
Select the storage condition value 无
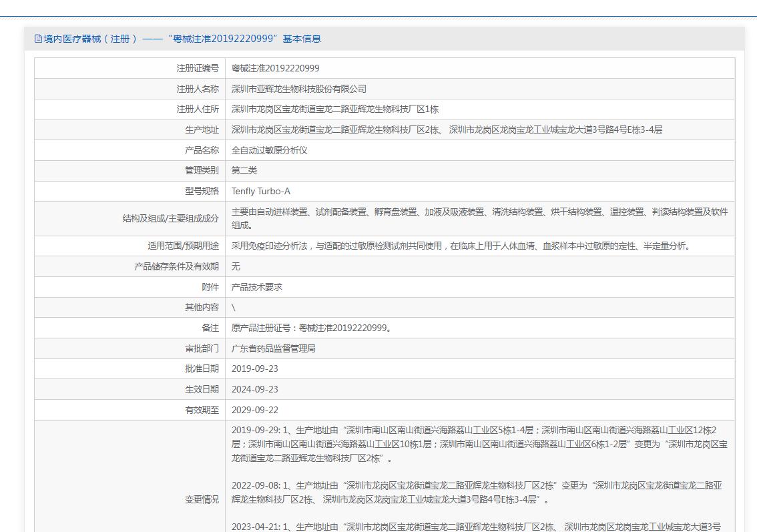tap(236, 266)
